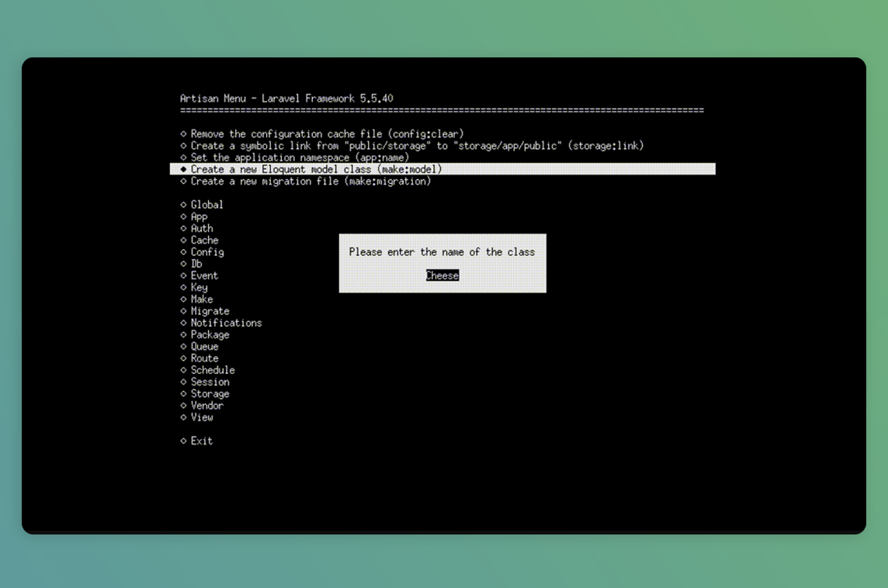Open the Global submenu
This screenshot has width=888, height=588.
click(202, 205)
